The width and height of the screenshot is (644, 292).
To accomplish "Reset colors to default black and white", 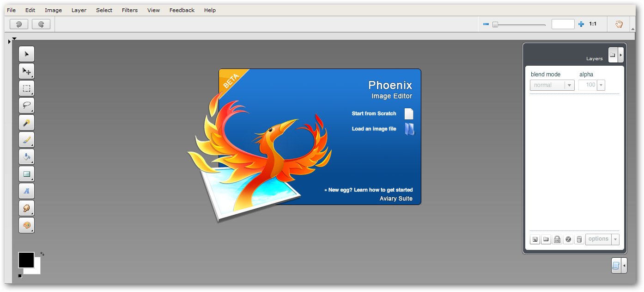I will point(20,276).
